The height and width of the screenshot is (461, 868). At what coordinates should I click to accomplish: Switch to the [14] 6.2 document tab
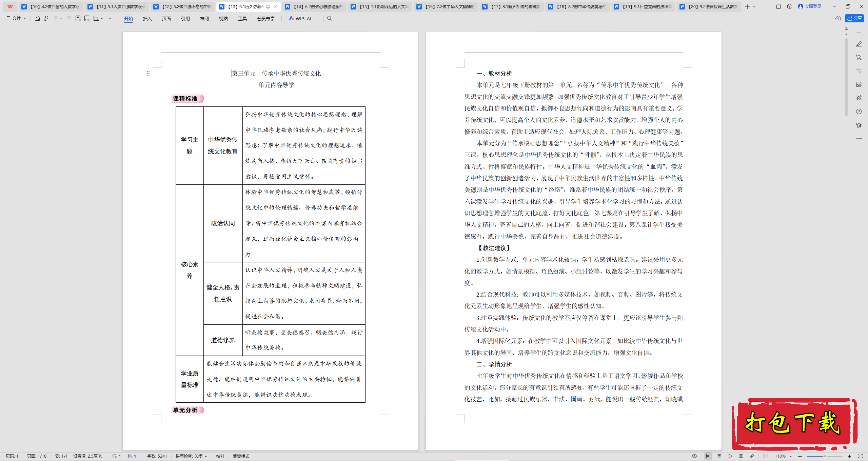314,6
